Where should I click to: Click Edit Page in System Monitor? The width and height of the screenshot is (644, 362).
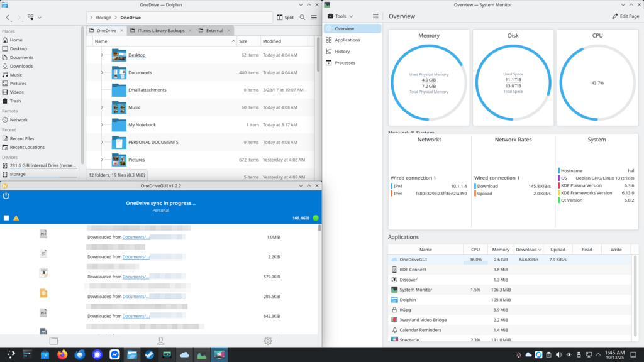626,16
